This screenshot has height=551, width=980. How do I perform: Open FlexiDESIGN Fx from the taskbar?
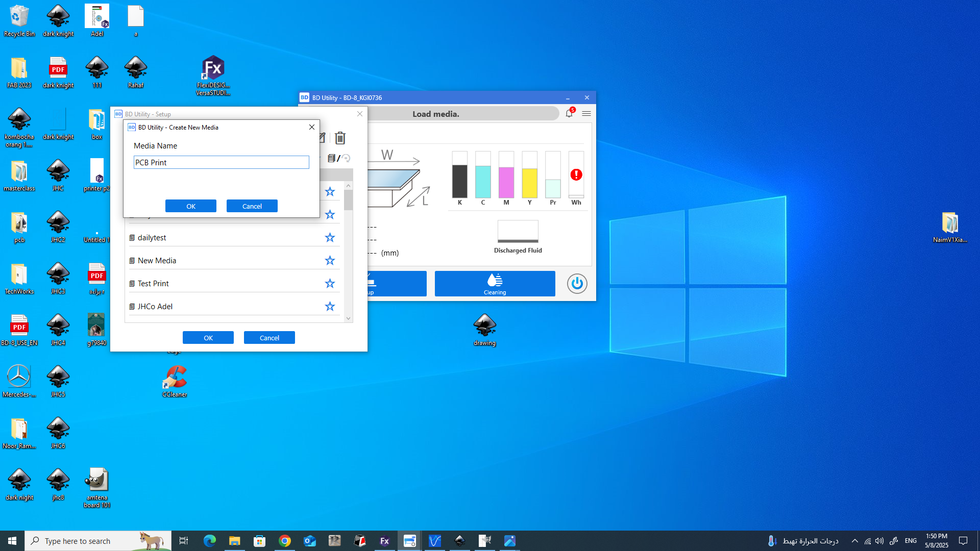coord(385,541)
